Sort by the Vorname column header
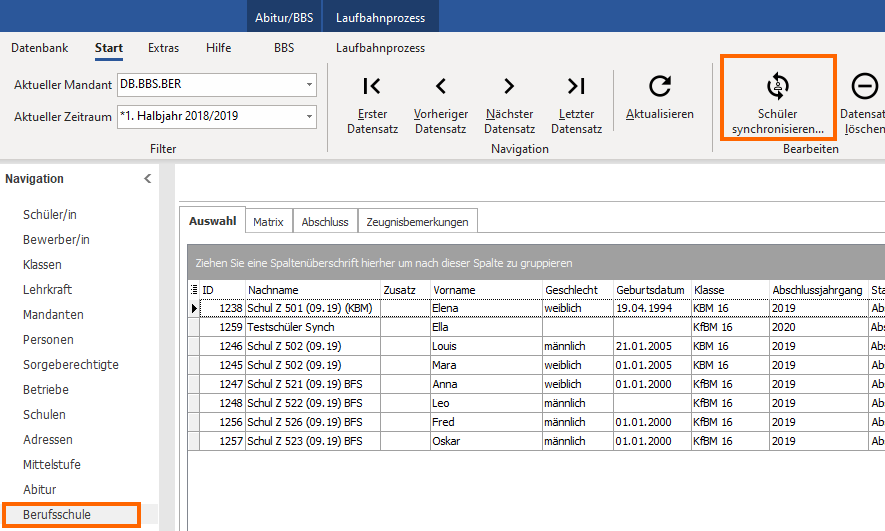Screen dimensions: 885x531 [486, 289]
